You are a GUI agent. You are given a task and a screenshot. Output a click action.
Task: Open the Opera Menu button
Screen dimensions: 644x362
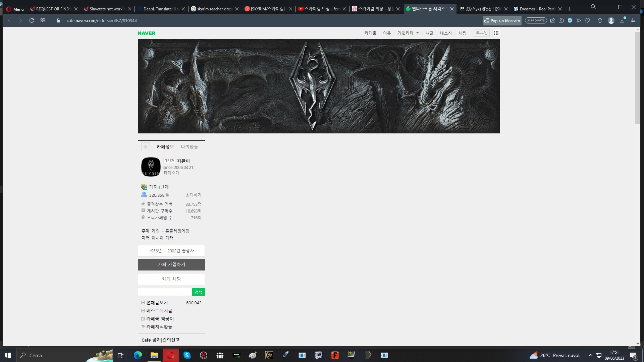click(15, 9)
